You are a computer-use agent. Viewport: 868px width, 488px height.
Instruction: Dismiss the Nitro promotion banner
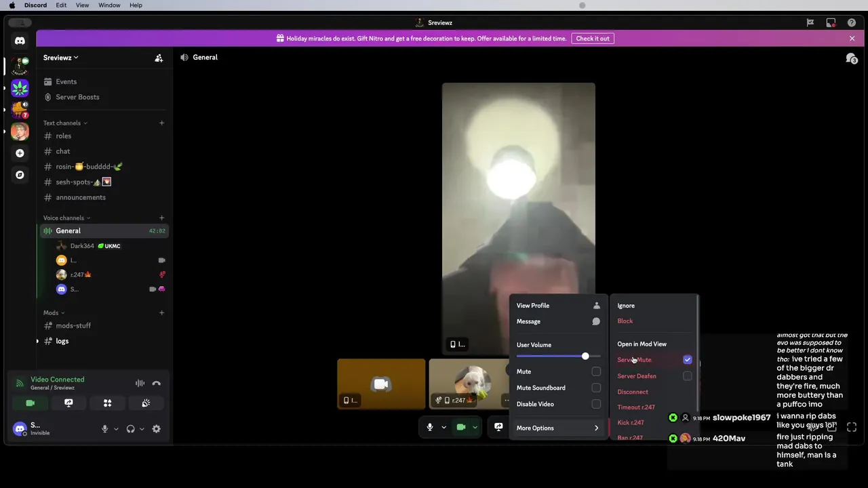pos(852,39)
